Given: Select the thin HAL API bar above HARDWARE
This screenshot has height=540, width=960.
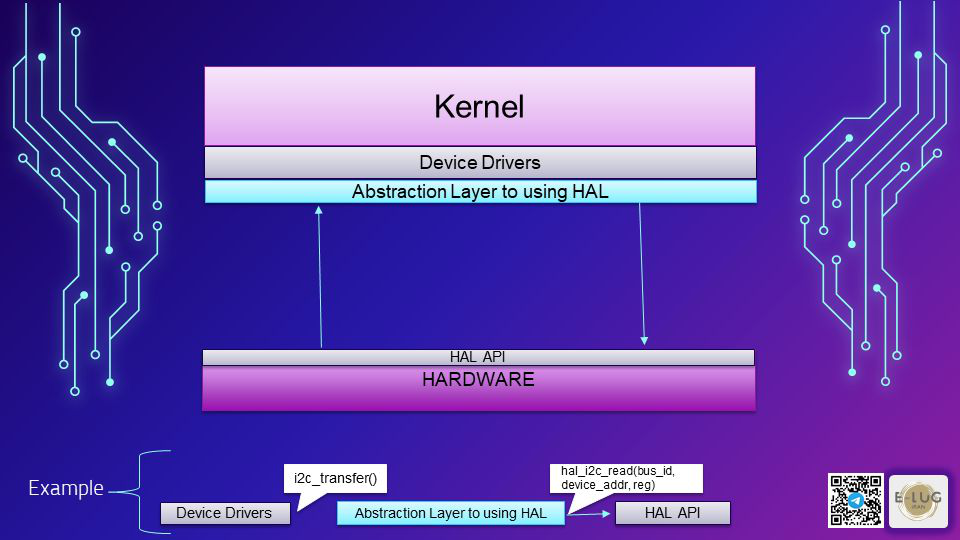Looking at the screenshot, I should [x=478, y=357].
